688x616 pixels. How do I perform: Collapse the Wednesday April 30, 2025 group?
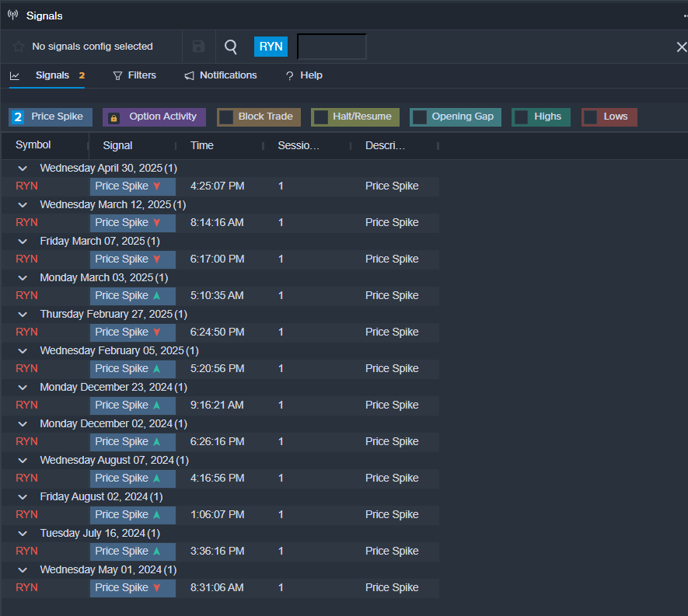23,169
